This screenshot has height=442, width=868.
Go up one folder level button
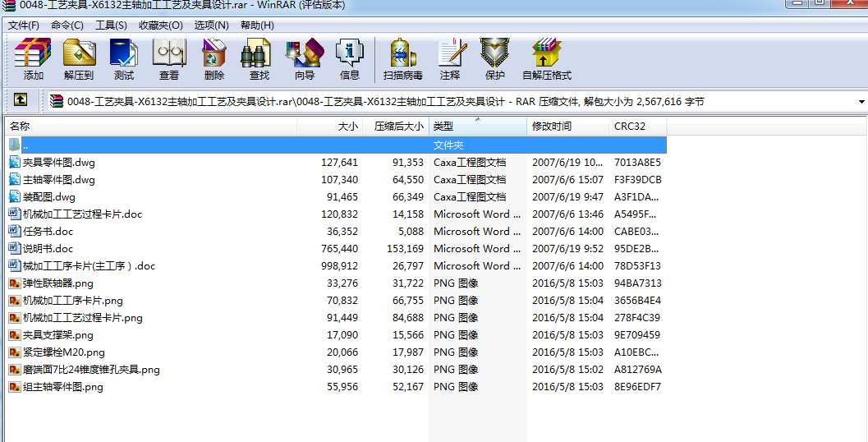(x=21, y=101)
